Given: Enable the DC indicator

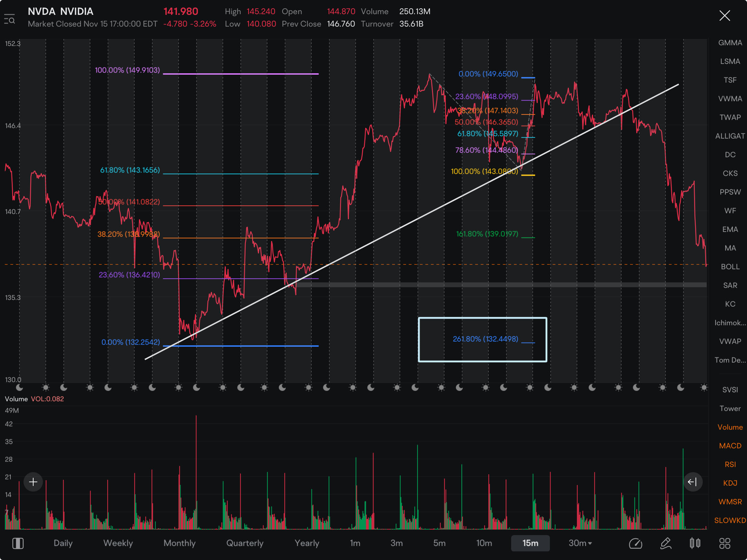Looking at the screenshot, I should pyautogui.click(x=730, y=155).
